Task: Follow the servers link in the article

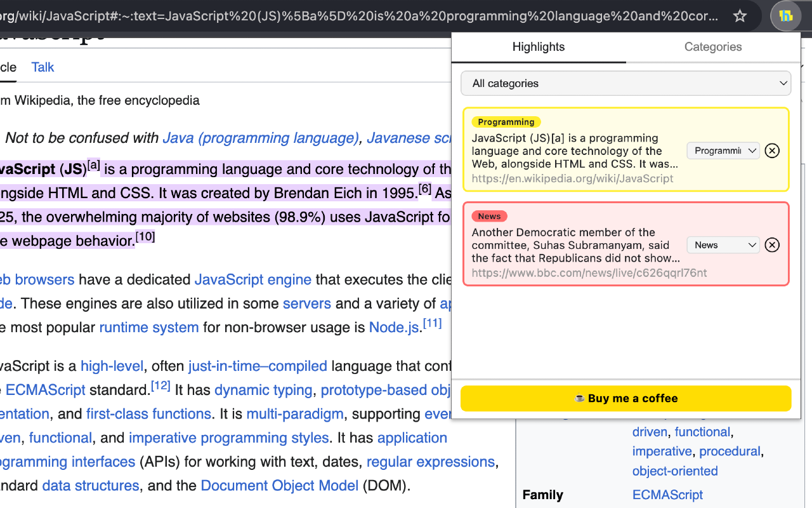Action: click(x=307, y=304)
